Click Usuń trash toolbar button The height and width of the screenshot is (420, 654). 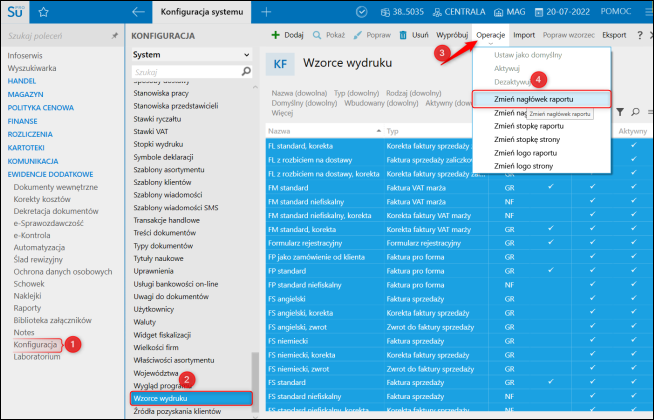pyautogui.click(x=414, y=35)
